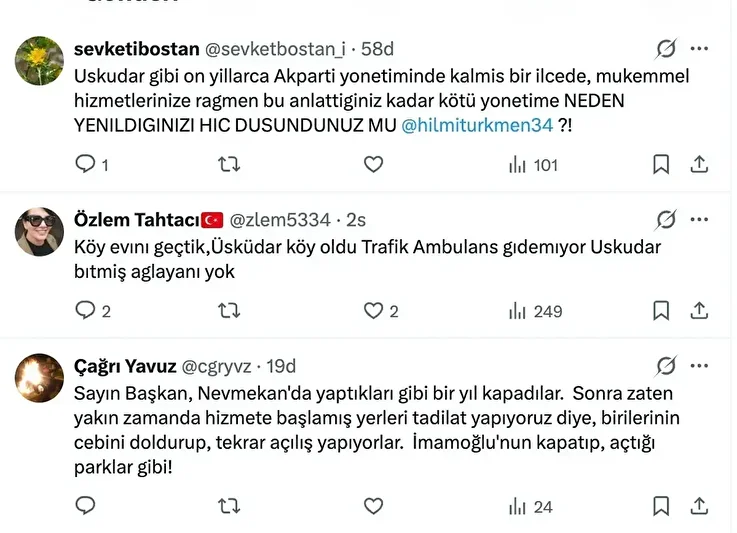737x533 pixels.
Task: Open more options on sevketibostan's tweet
Action: pyautogui.click(x=699, y=48)
